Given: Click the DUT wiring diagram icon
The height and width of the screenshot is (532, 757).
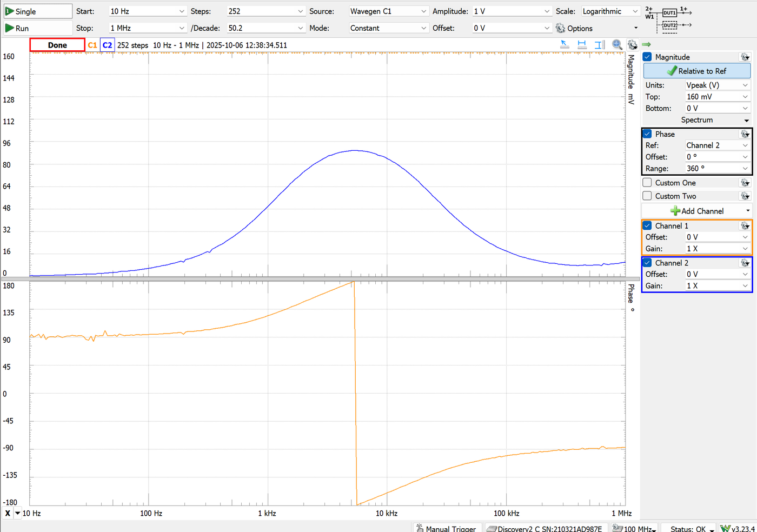Looking at the screenshot, I should coord(668,19).
